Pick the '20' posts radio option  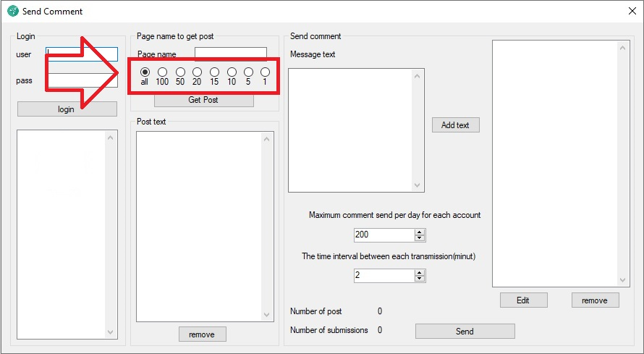197,72
